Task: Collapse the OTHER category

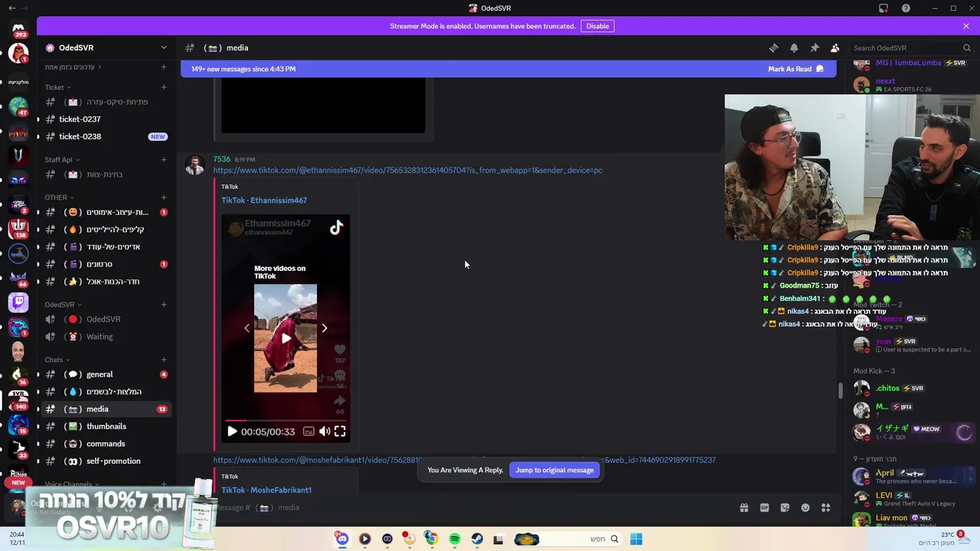Action: tap(58, 197)
